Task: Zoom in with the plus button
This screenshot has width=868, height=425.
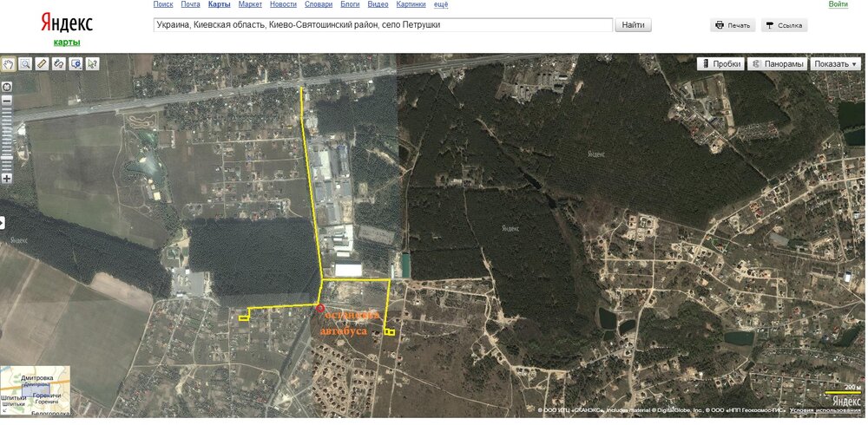Action: (x=7, y=178)
